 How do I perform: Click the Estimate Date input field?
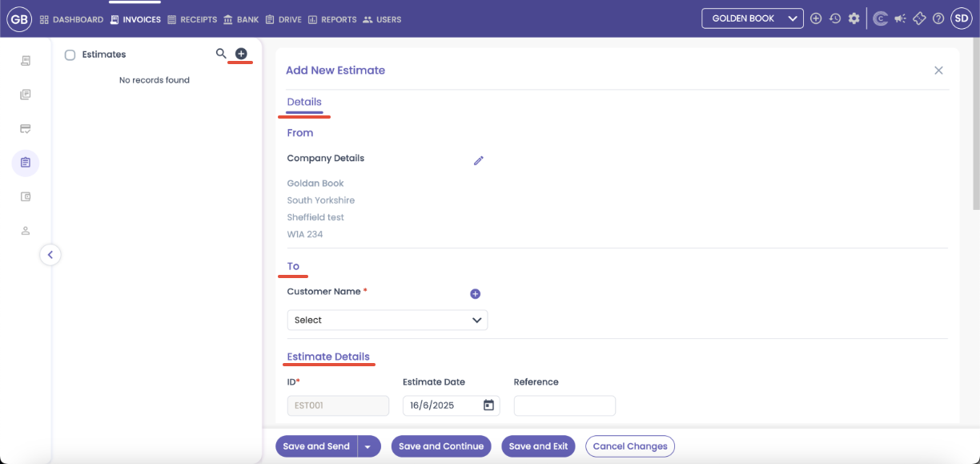(451, 405)
